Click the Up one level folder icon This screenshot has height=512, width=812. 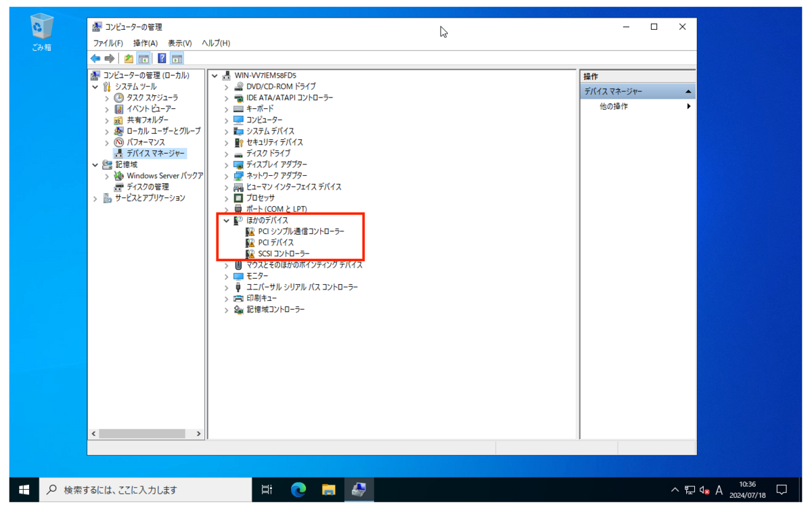tap(129, 59)
